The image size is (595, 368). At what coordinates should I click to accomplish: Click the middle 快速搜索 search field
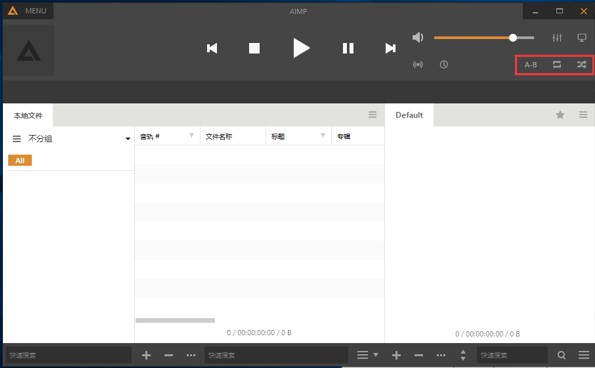276,355
